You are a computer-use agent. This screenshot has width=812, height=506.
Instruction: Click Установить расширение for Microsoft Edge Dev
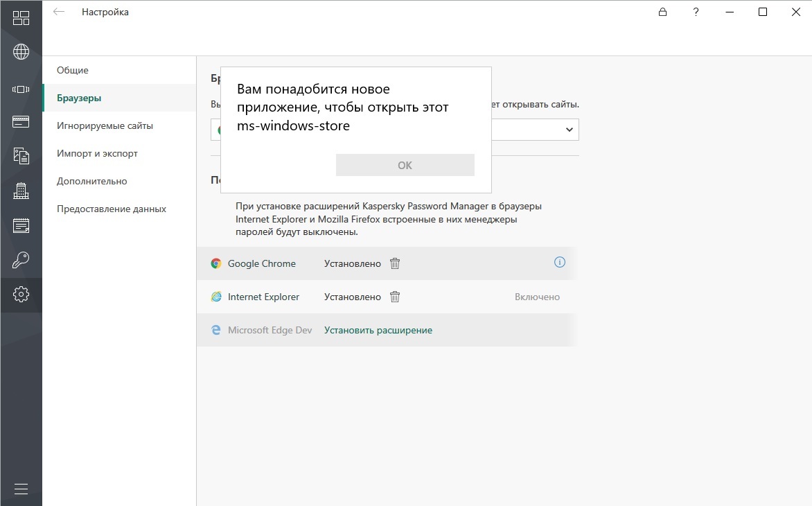click(378, 330)
